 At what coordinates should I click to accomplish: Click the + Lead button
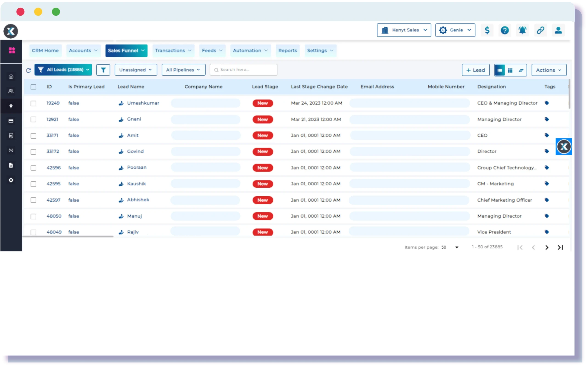click(x=475, y=70)
